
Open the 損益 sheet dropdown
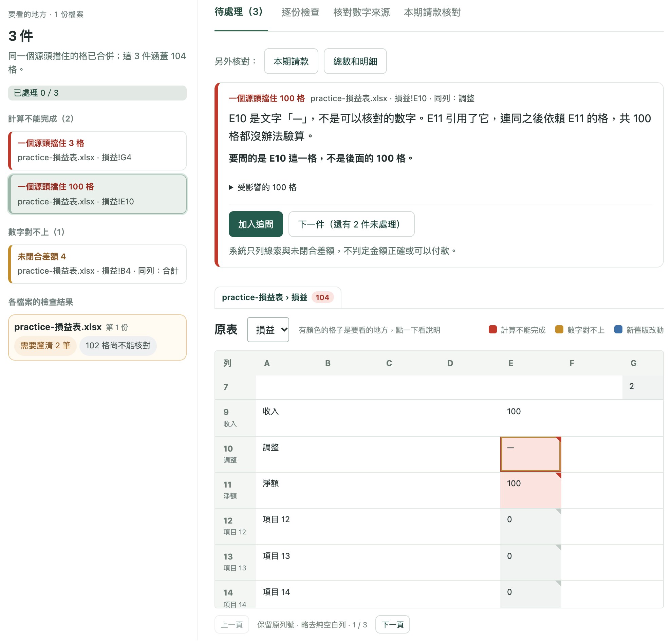(x=268, y=330)
